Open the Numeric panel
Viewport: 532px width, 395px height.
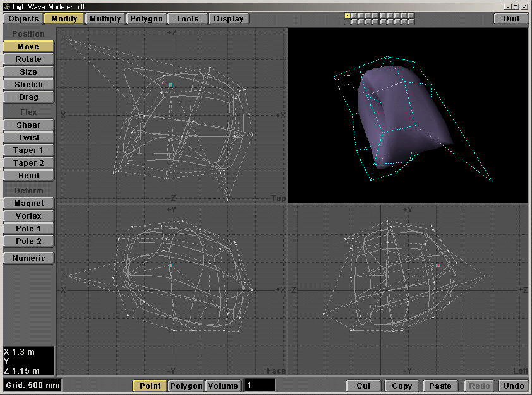[28, 258]
